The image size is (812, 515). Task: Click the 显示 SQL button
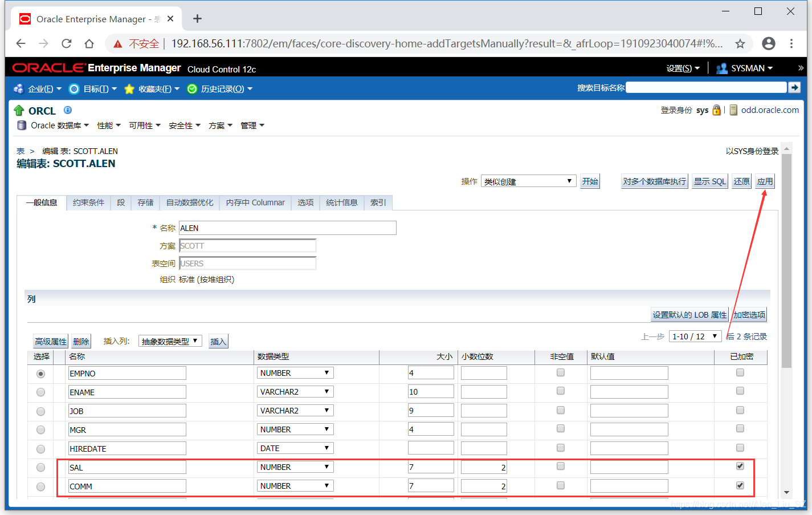[x=710, y=181]
